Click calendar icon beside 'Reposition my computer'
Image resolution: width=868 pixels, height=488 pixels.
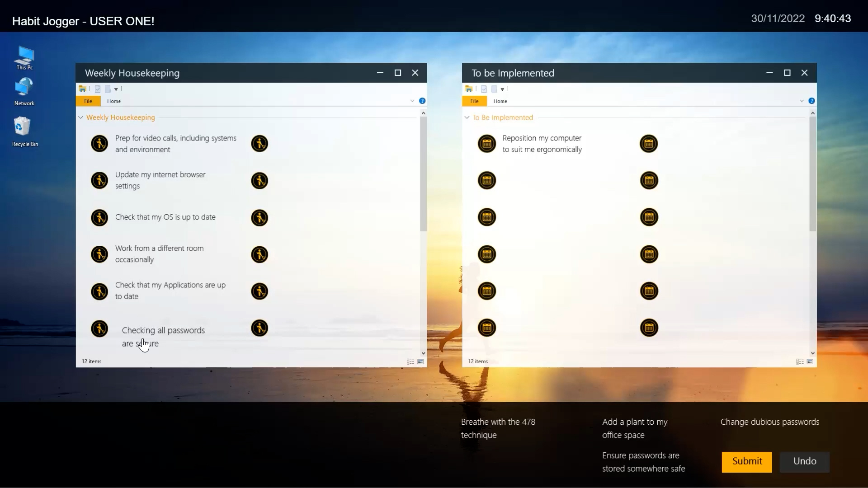[x=487, y=144]
